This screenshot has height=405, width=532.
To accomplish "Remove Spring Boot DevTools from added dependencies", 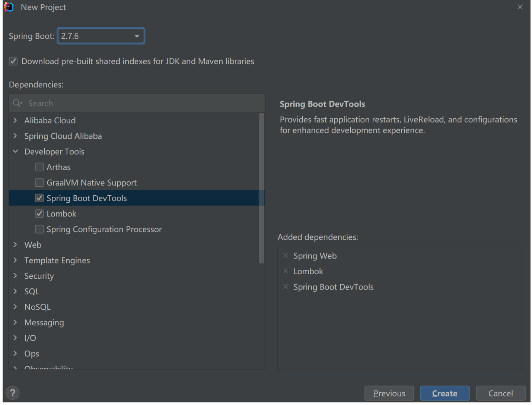I will pos(286,287).
